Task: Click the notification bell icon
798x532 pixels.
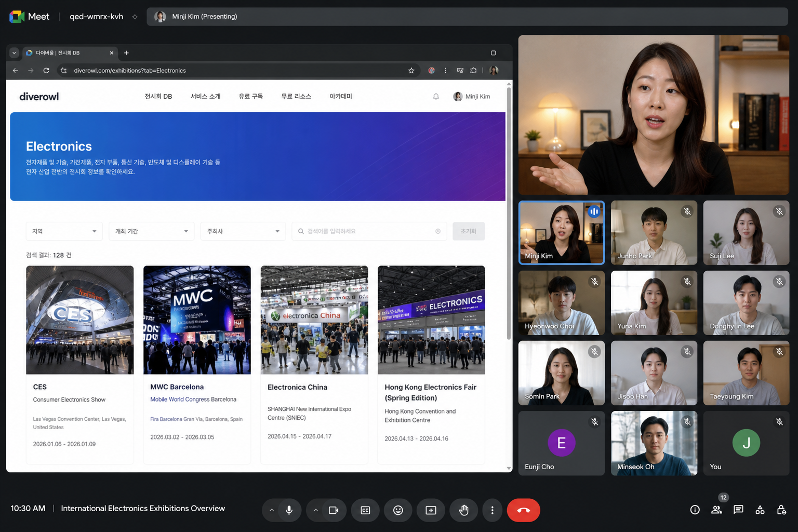Action: (x=436, y=97)
